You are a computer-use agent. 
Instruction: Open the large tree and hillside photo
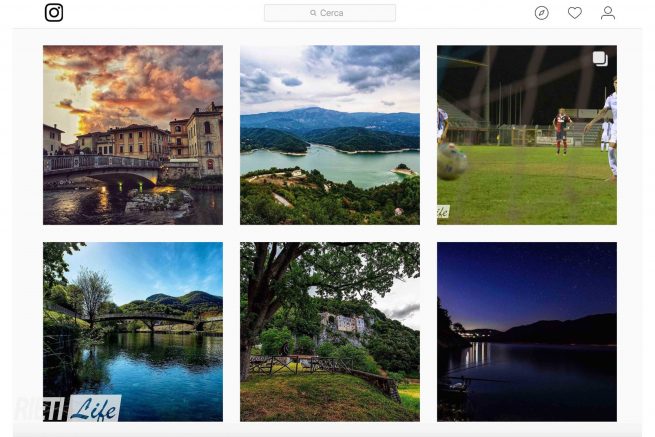click(330, 332)
